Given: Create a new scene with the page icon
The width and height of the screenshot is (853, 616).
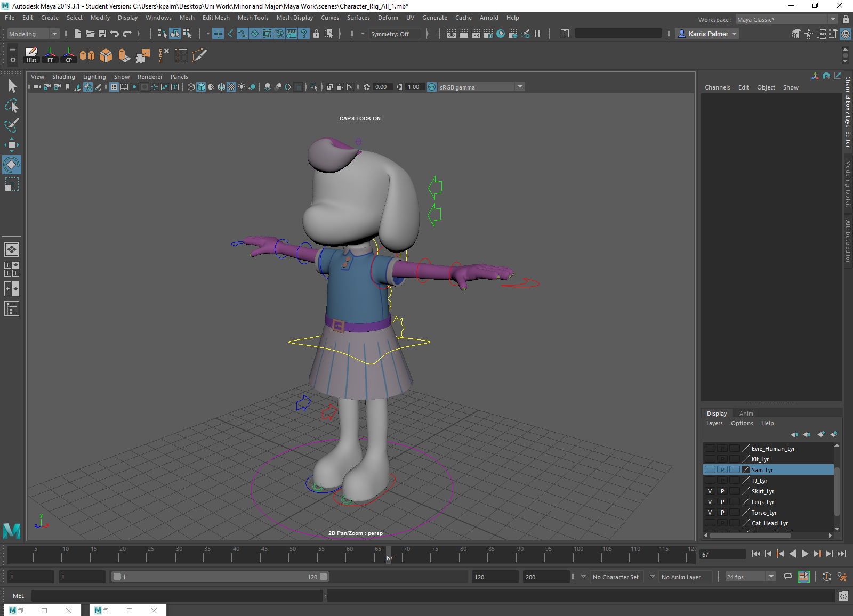Looking at the screenshot, I should click(x=78, y=34).
